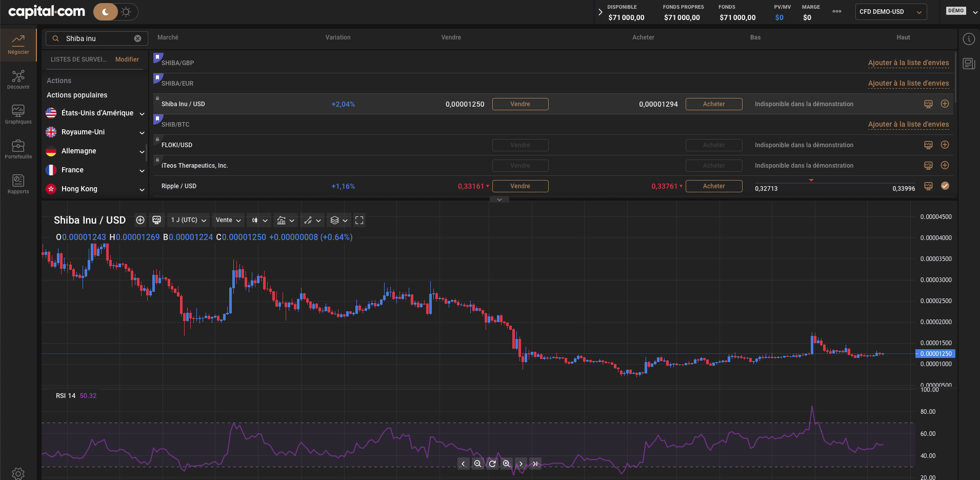The image size is (980, 480).
Task: Click Modifier for watchlists
Action: point(127,59)
